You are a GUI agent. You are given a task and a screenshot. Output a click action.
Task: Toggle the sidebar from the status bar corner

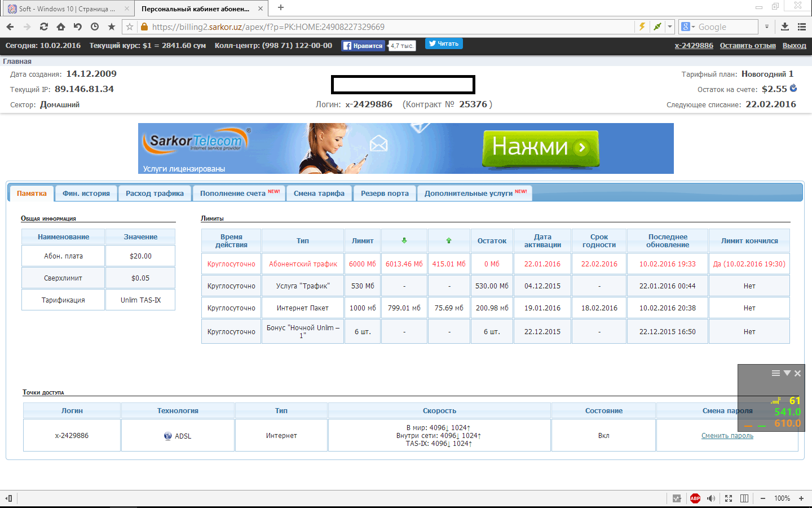point(8,498)
